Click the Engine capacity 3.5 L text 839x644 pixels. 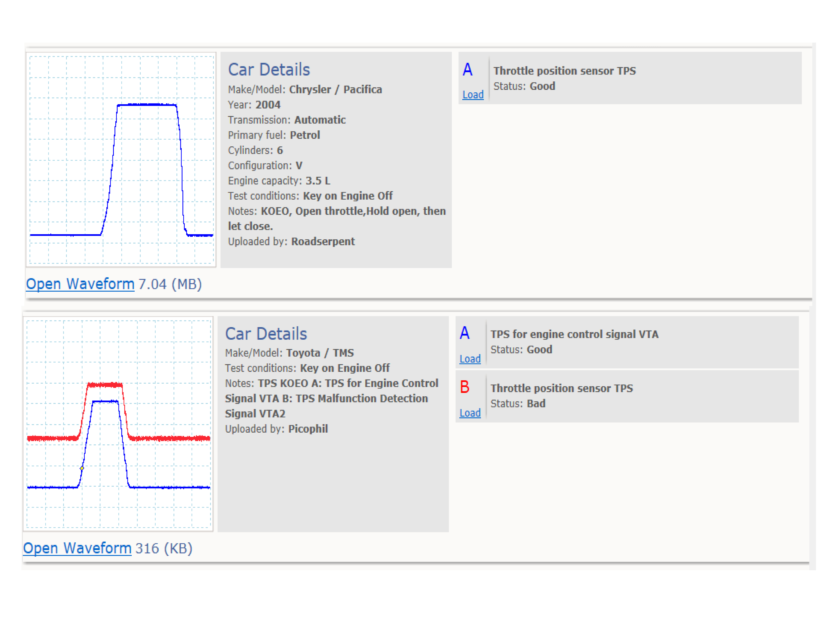[279, 181]
